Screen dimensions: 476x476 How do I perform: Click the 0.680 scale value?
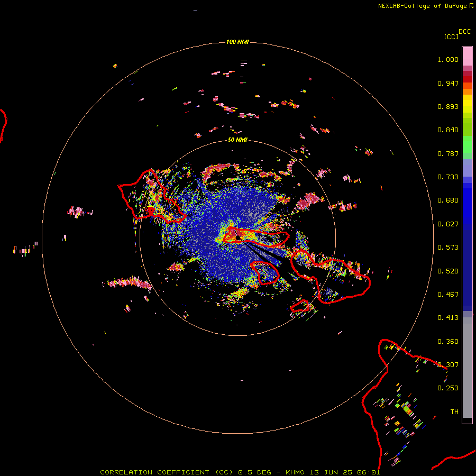tap(448, 200)
